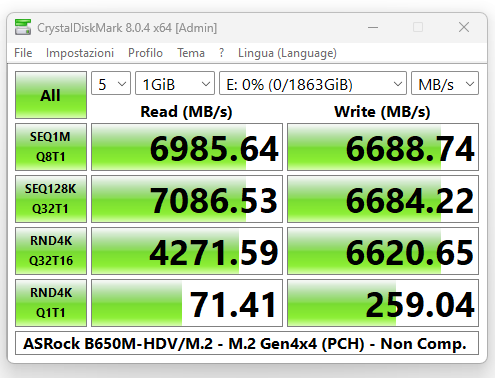Click the SEQ1M read result 6985.64

[187, 147]
